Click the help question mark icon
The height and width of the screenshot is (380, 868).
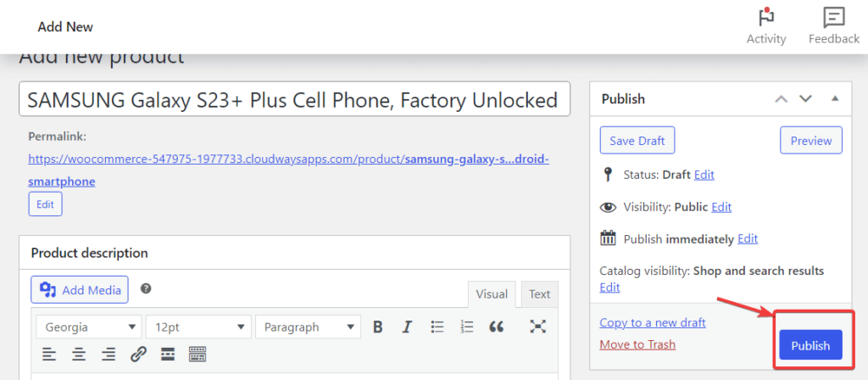click(146, 288)
